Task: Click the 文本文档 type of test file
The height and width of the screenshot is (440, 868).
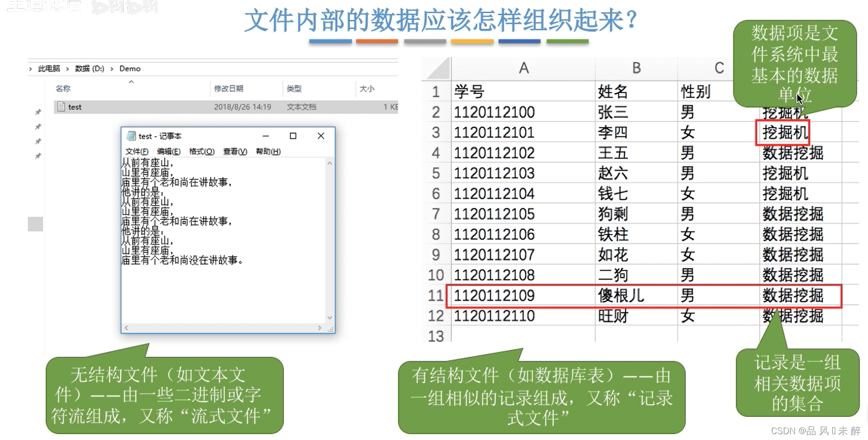Action: pyautogui.click(x=301, y=107)
